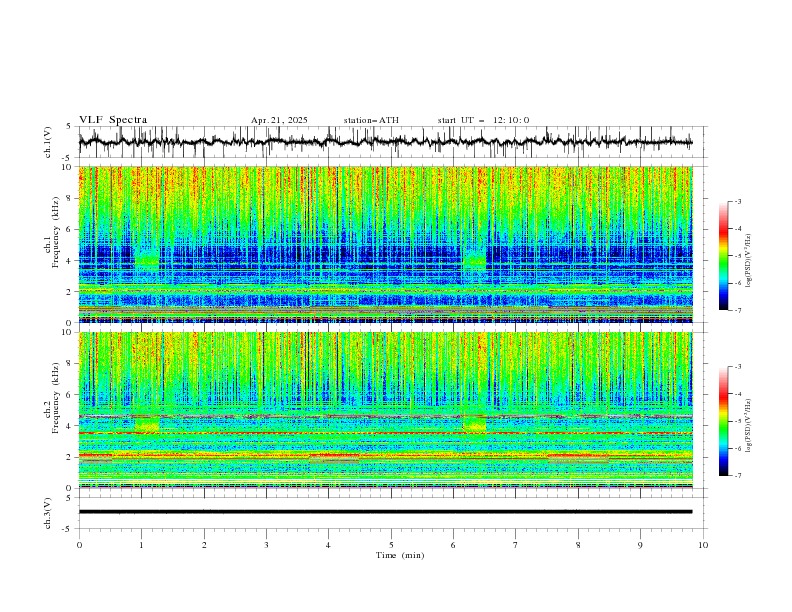Screen dimensions: 792x612
Task: Click the ch.2 colorbar label "log(PSD)(V²/Hz)"
Action: pos(750,425)
